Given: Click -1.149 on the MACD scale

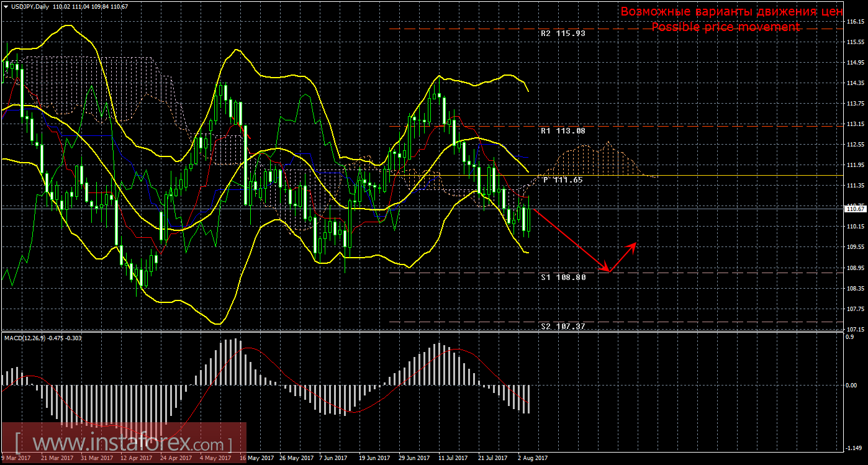Looking at the screenshot, I should [x=854, y=447].
